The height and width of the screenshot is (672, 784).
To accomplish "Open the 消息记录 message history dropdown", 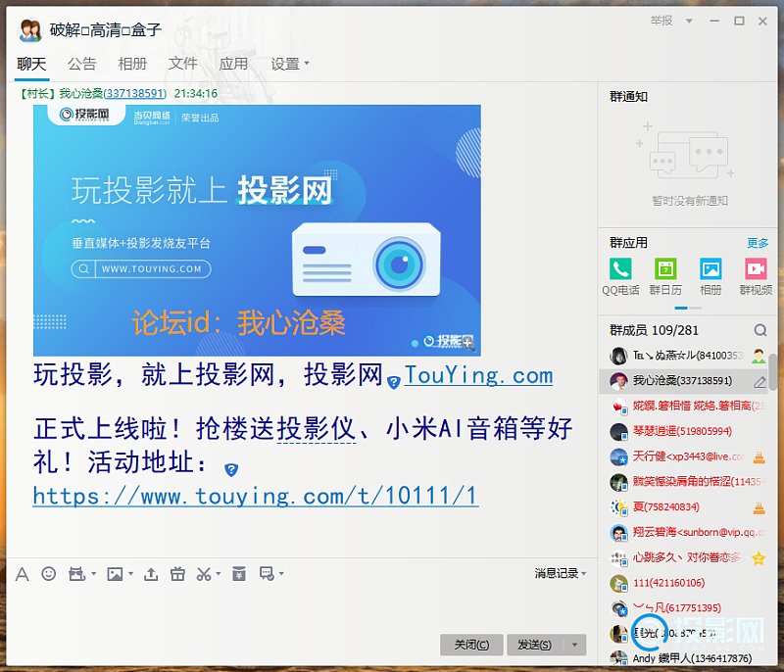I will tap(560, 573).
